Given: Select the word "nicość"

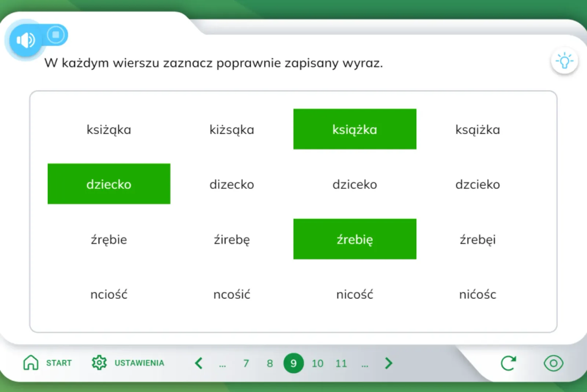Looking at the screenshot, I should tap(355, 294).
